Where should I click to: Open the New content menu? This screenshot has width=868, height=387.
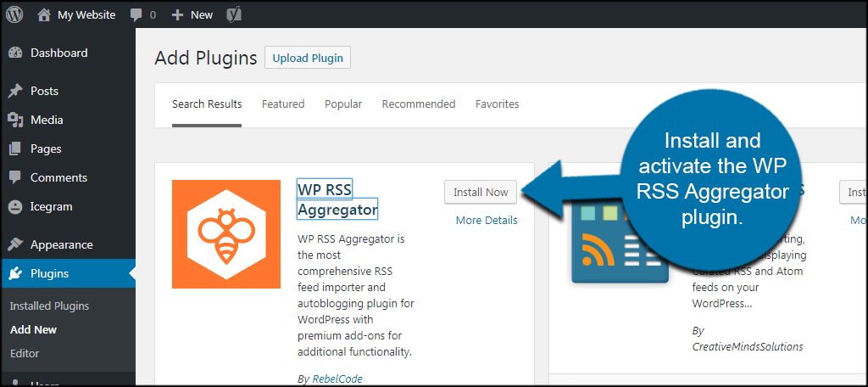coord(202,15)
